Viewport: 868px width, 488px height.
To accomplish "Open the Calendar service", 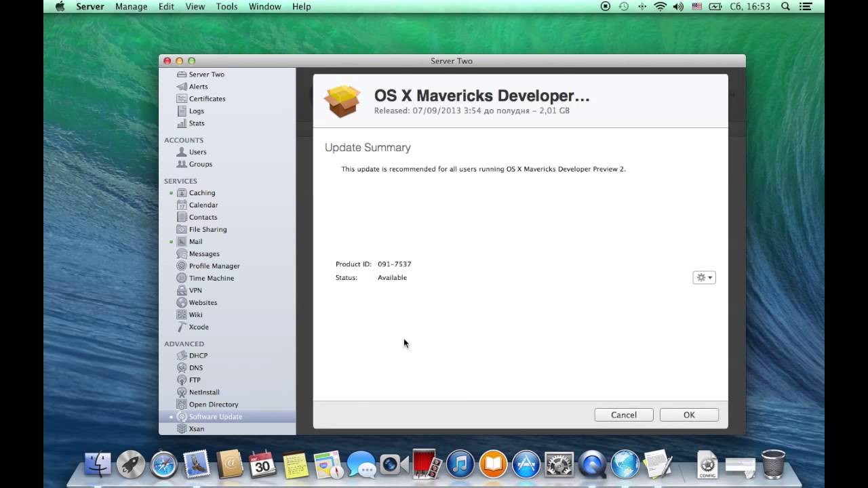I will (197, 205).
